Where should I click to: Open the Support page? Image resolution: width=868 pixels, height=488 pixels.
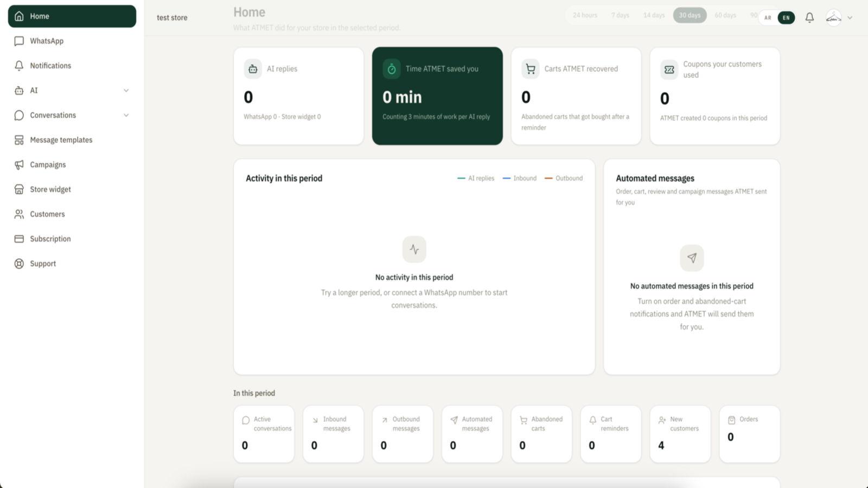point(72,264)
